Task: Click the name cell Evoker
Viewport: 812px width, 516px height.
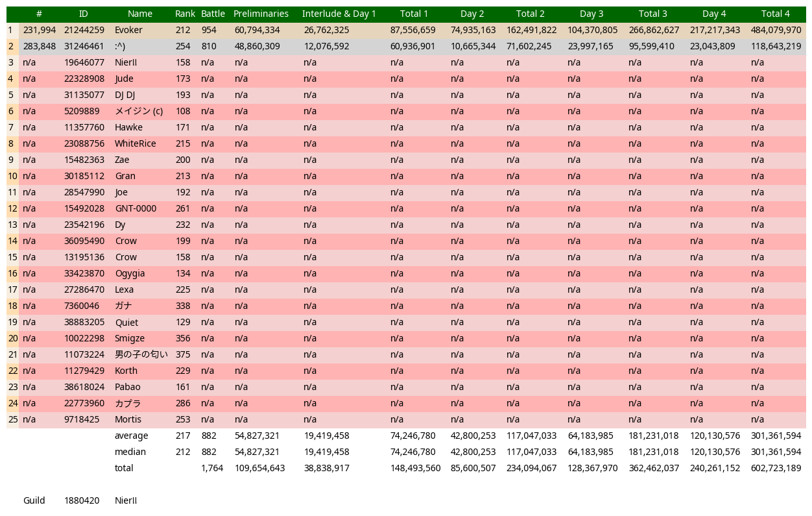Action: [128, 30]
